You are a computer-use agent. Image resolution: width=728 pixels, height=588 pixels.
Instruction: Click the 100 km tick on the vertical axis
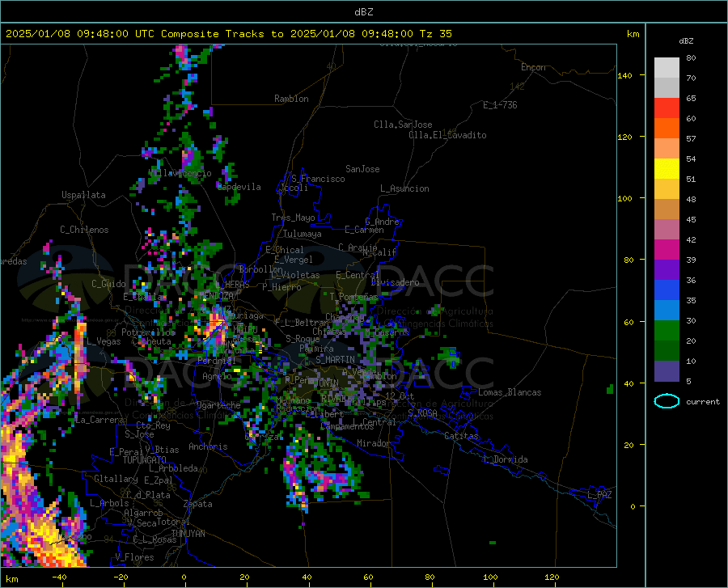(x=625, y=198)
